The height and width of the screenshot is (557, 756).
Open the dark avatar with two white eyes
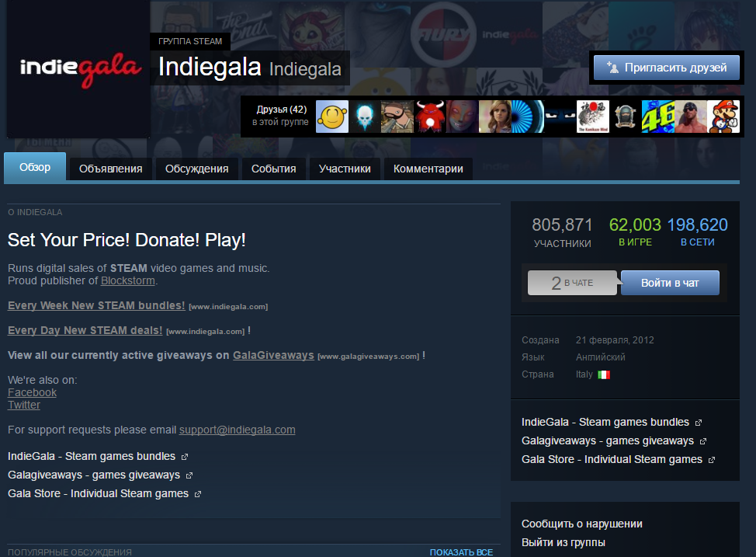point(560,117)
